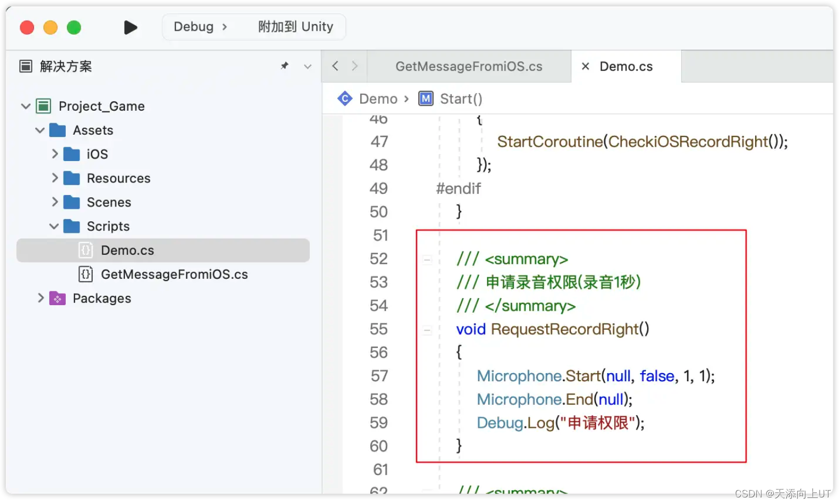Image resolution: width=839 pixels, height=504 pixels.
Task: Click the Project_Game project icon
Action: click(x=43, y=106)
